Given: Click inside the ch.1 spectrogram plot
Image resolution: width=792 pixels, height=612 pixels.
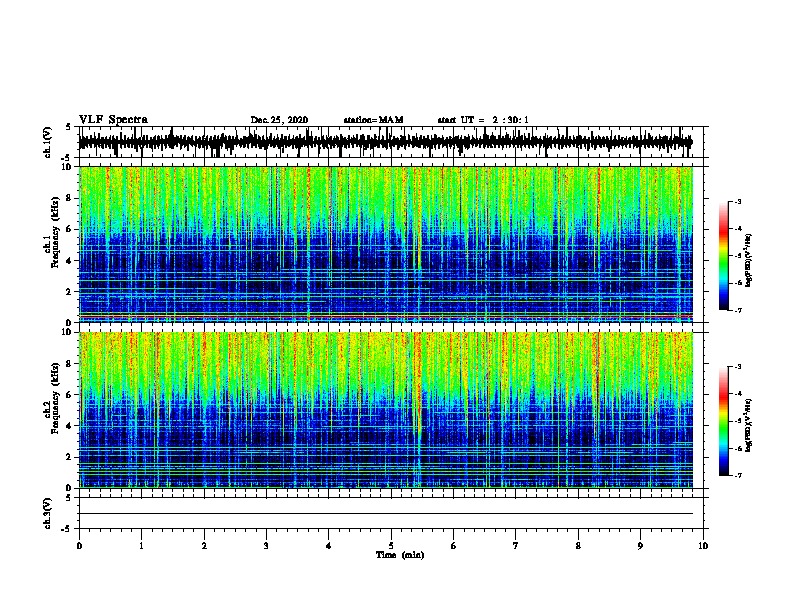Looking at the screenshot, I should pyautogui.click(x=385, y=244).
